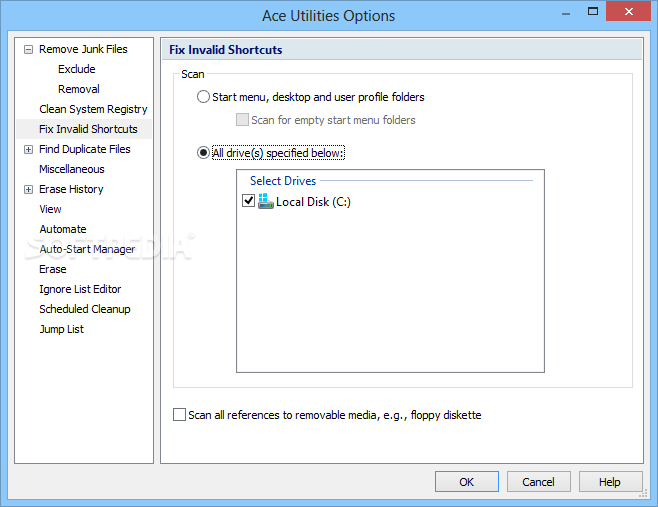Close the Ace Utilities Options window

[628, 11]
